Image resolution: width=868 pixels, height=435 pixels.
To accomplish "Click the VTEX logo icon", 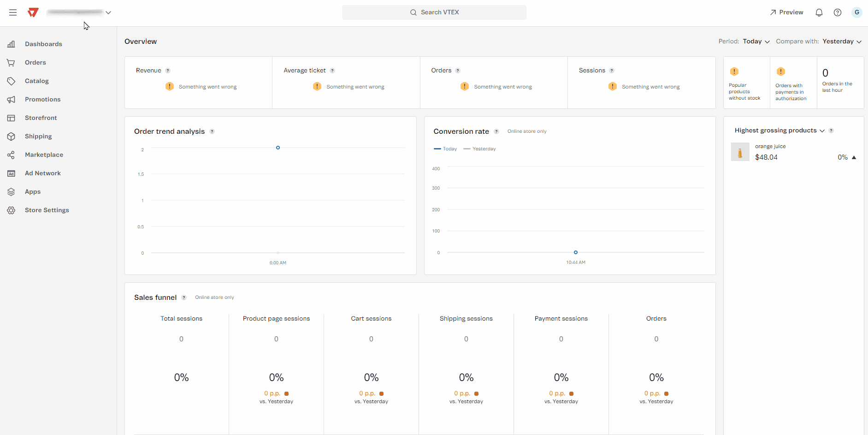I will click(33, 12).
